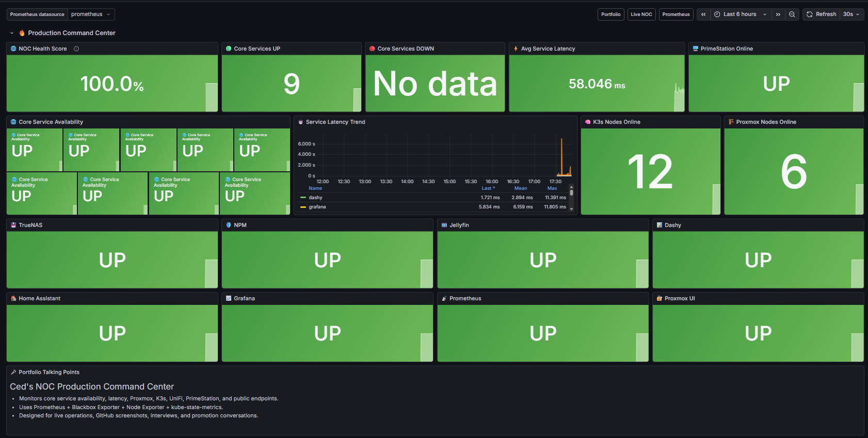The width and height of the screenshot is (868, 438).
Task: Click the NOC Health Score globe icon
Action: pos(13,48)
